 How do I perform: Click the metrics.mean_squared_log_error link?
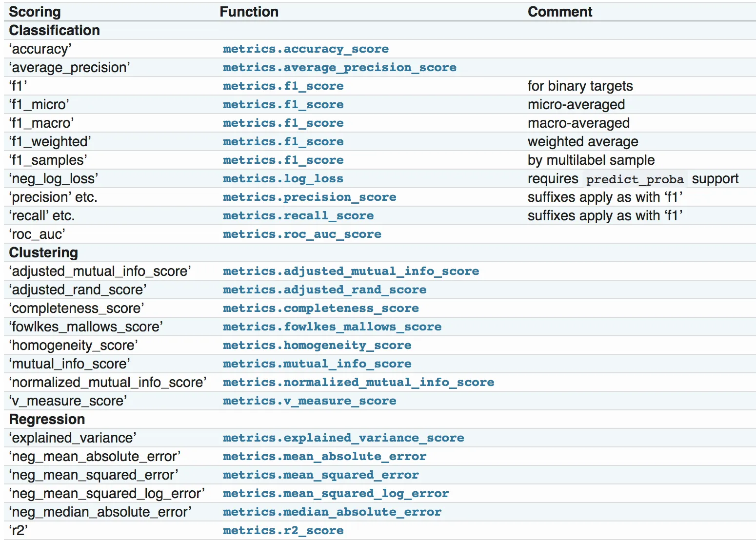tap(336, 494)
